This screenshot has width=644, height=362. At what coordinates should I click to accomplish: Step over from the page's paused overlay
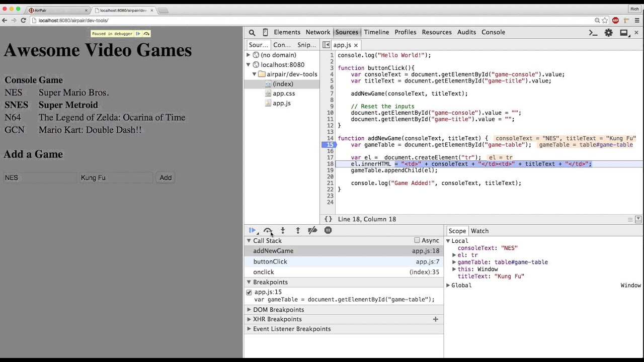[146, 34]
